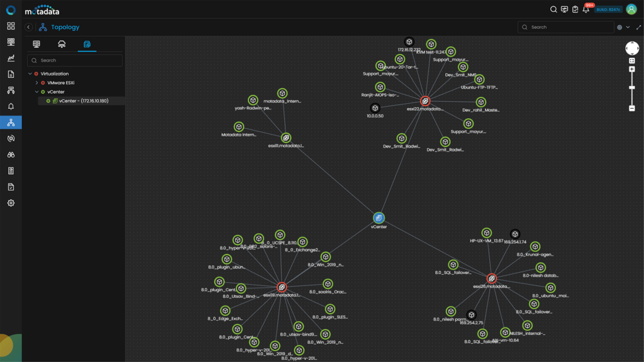Open the notifications bell showing 99+
Image resolution: width=644 pixels, height=362 pixels.
tap(587, 10)
